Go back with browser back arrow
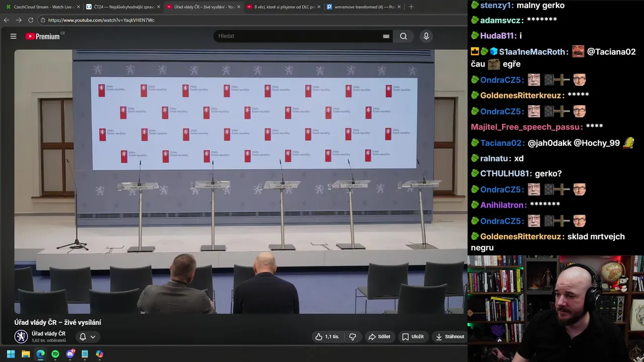The width and height of the screenshot is (644, 362). click(x=7, y=20)
